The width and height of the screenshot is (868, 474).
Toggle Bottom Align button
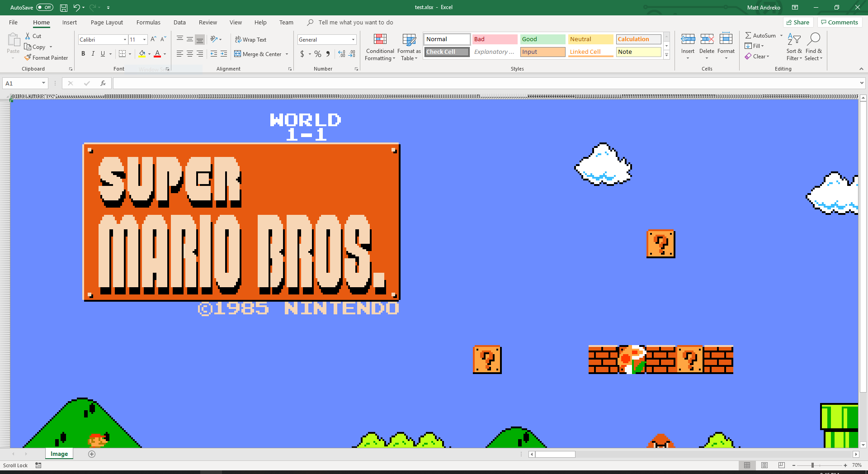click(x=199, y=39)
